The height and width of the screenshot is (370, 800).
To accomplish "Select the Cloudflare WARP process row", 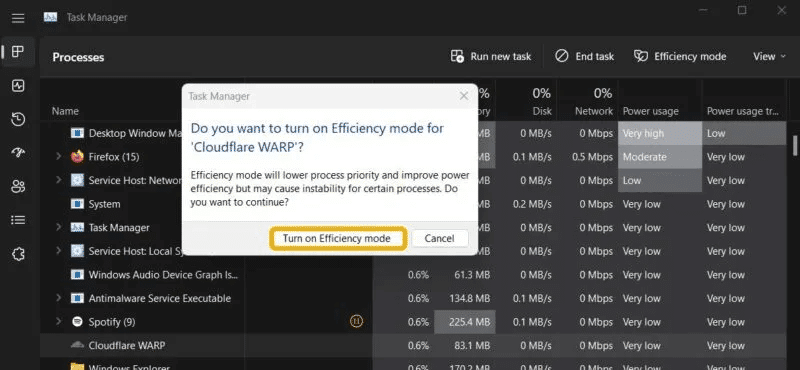I will point(413,346).
